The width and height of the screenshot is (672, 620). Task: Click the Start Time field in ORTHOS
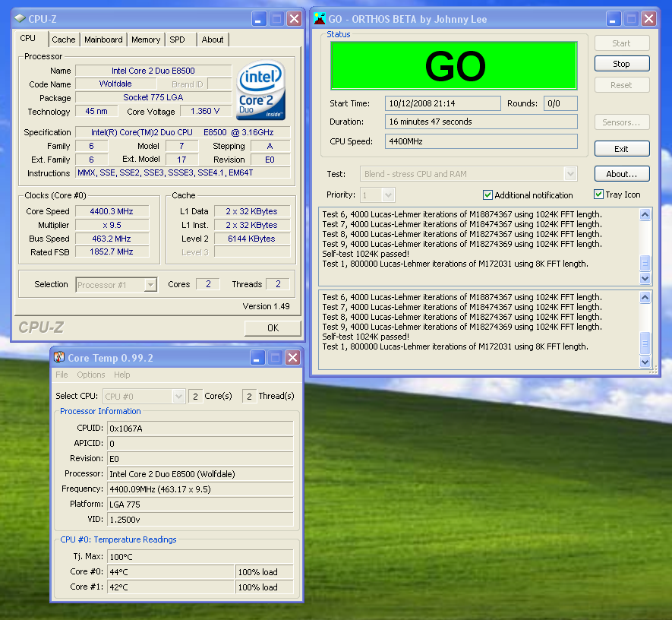coord(443,103)
